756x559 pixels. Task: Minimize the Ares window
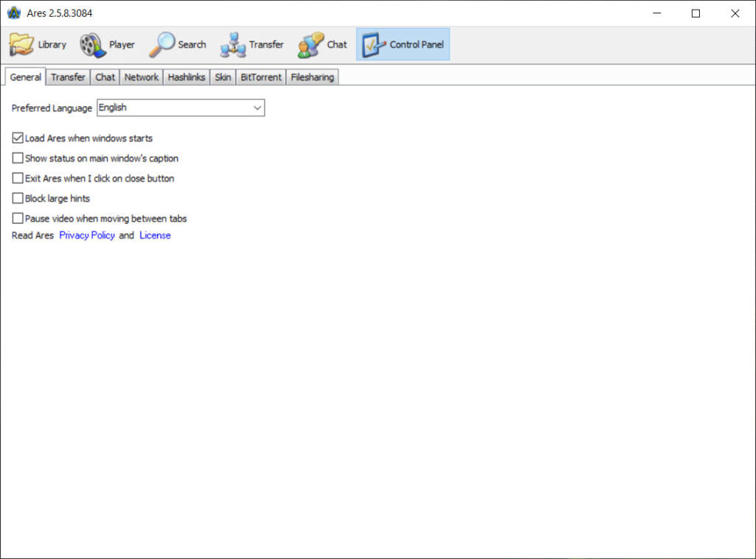click(x=656, y=13)
